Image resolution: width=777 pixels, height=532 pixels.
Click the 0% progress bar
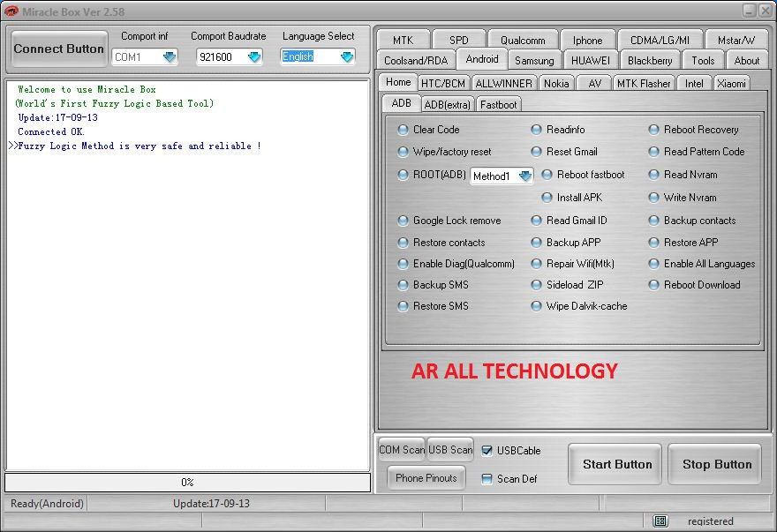click(187, 483)
